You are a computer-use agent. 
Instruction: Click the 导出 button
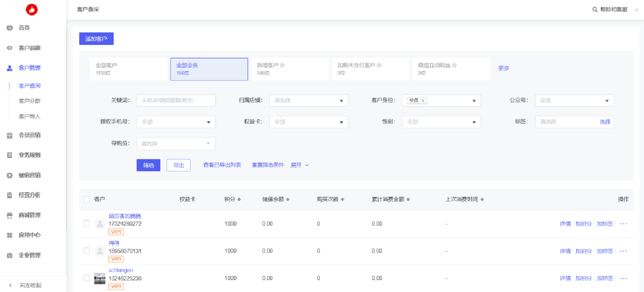pos(179,165)
